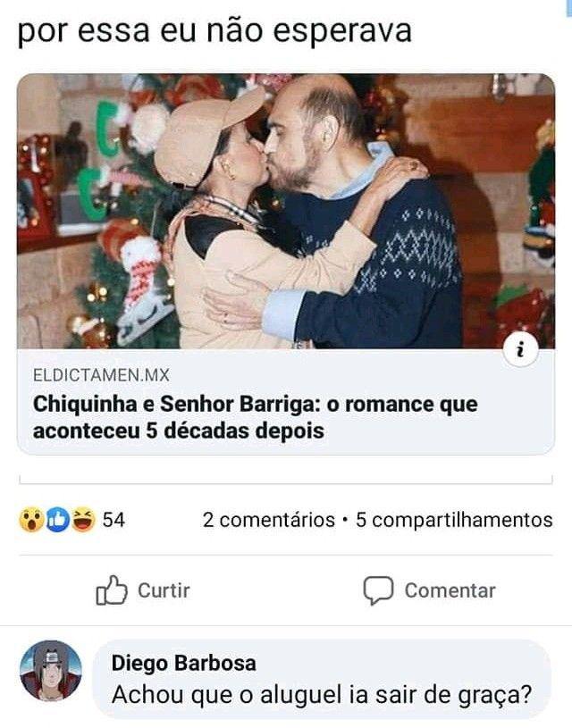
Task: Click the link preview card footer area
Action: pyautogui.click(x=286, y=402)
